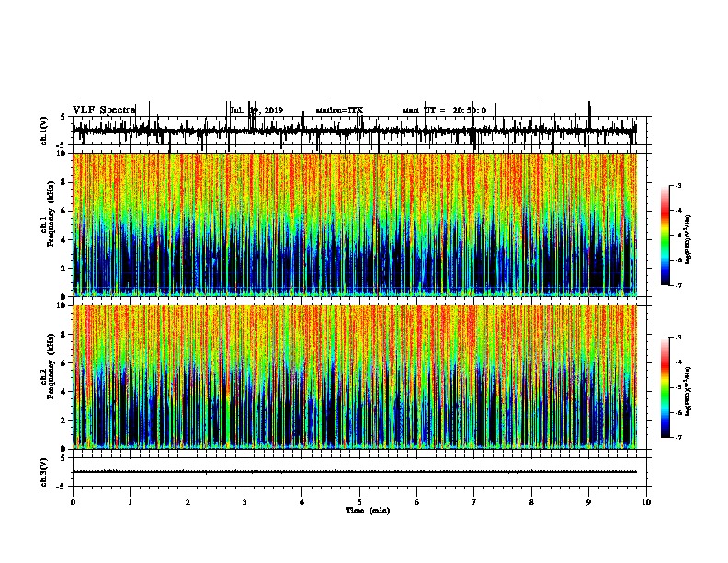This screenshot has height=563, width=728.
Task: Click the ch.1 log(PSD) colorbar unit label
Action: pos(688,239)
